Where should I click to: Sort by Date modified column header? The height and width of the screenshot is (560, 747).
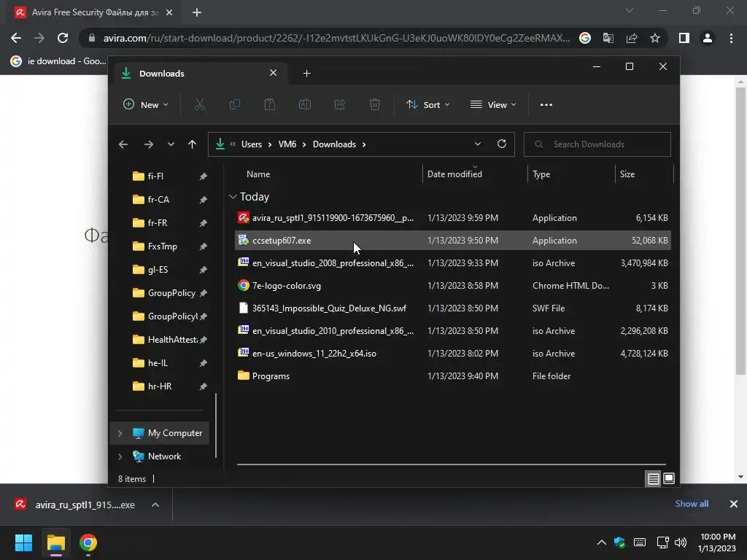click(x=454, y=174)
